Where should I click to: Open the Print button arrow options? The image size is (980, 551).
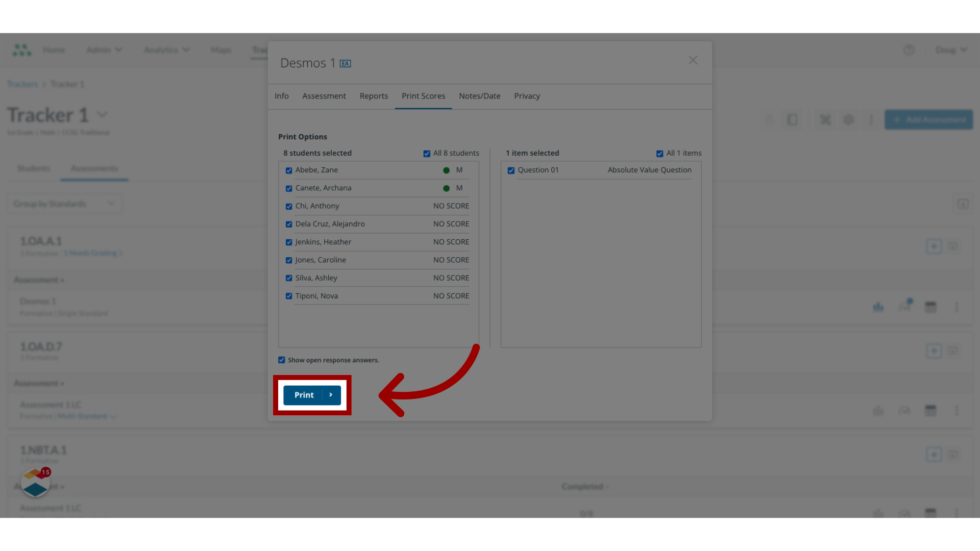(331, 395)
